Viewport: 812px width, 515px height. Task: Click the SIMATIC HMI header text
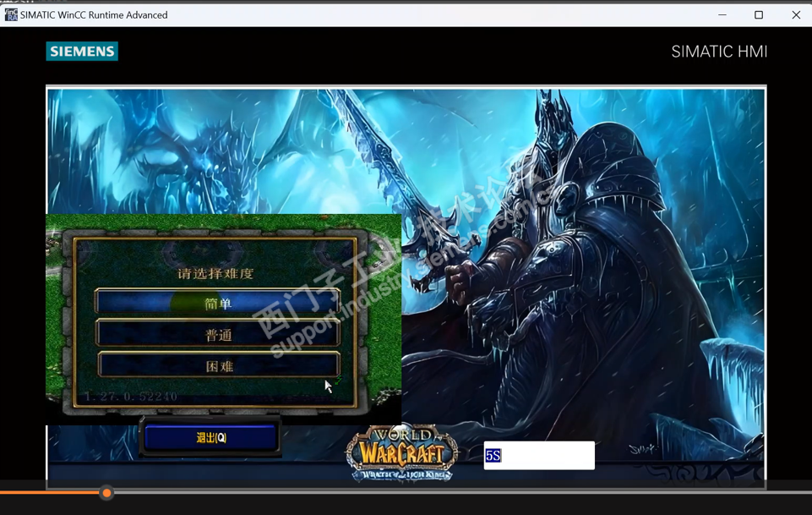719,52
